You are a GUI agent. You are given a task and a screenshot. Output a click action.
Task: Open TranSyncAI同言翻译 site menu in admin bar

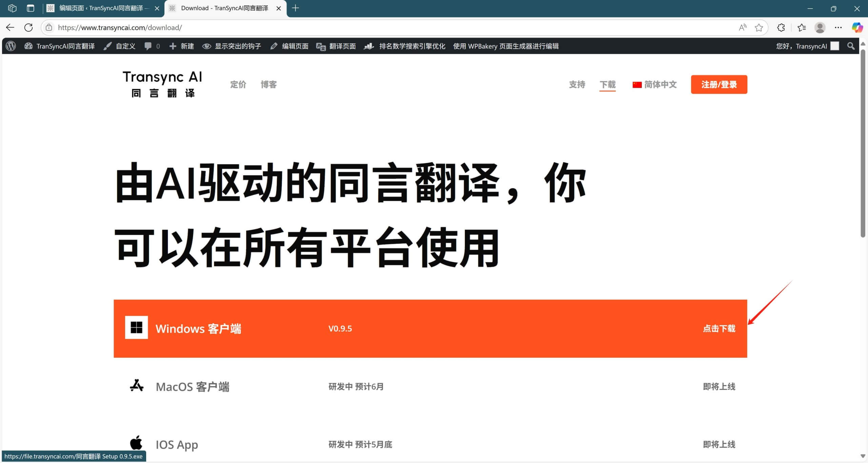click(x=60, y=46)
